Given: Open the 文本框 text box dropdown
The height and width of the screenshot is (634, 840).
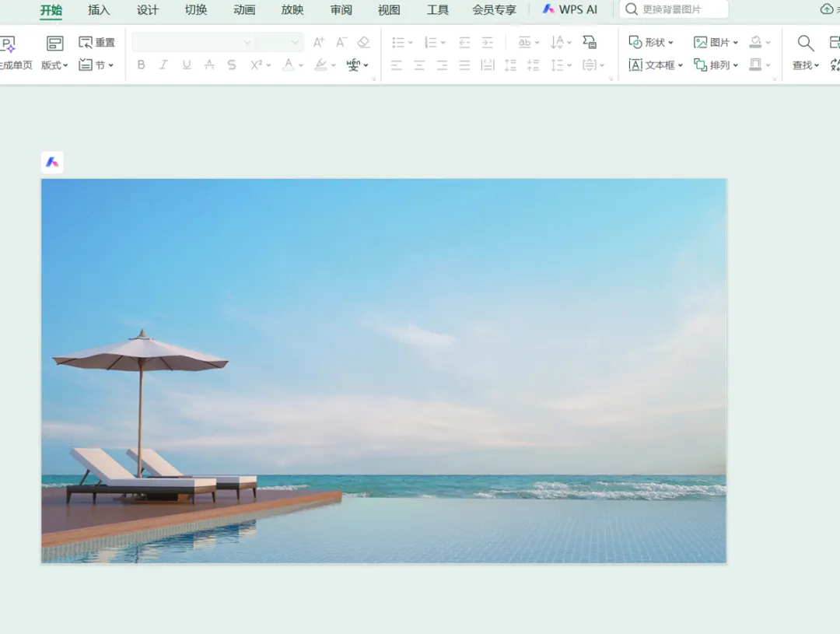Looking at the screenshot, I should (656, 65).
